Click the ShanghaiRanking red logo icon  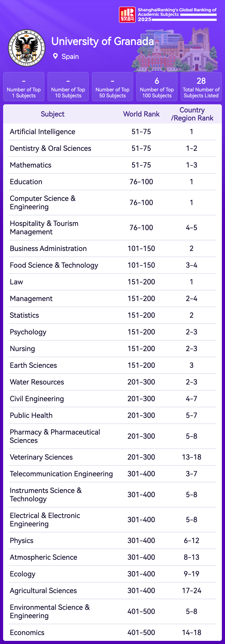coord(127,15)
